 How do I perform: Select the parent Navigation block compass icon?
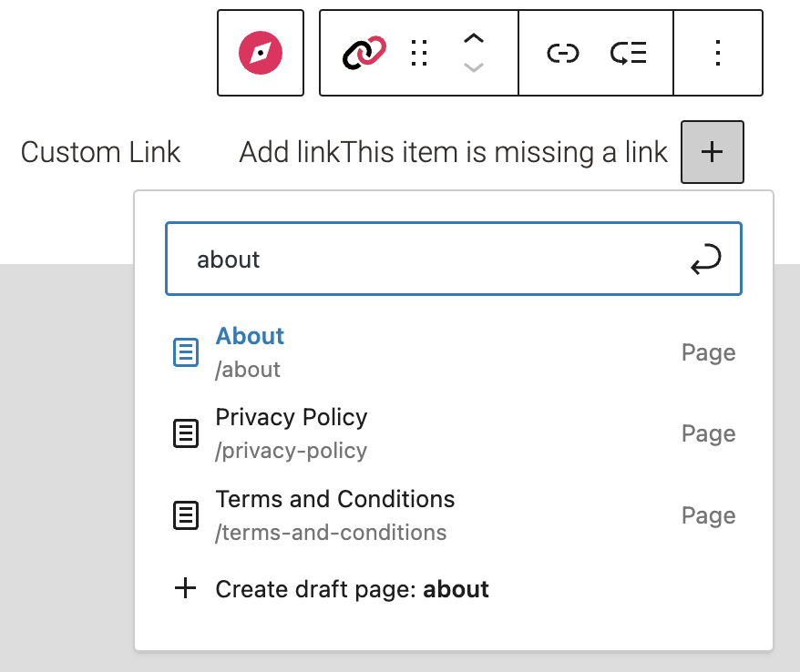260,53
